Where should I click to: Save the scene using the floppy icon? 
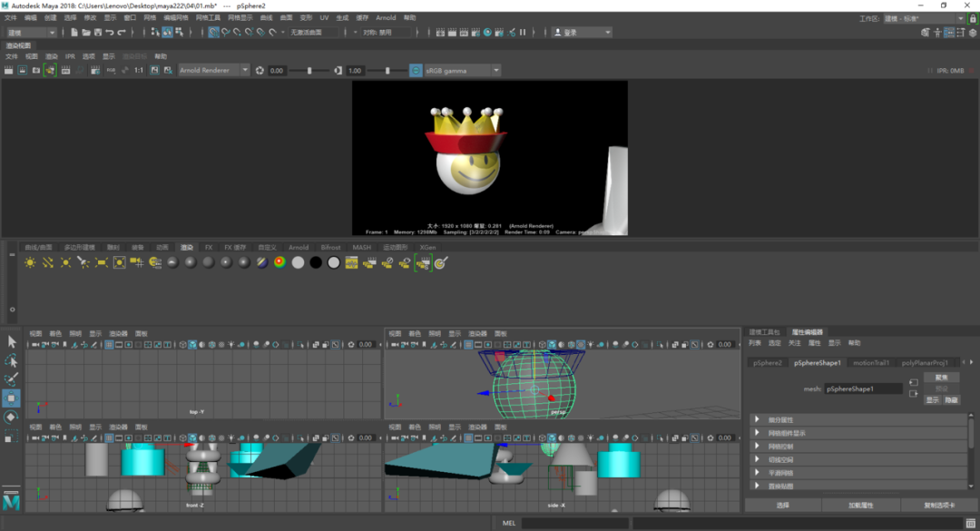click(98, 32)
